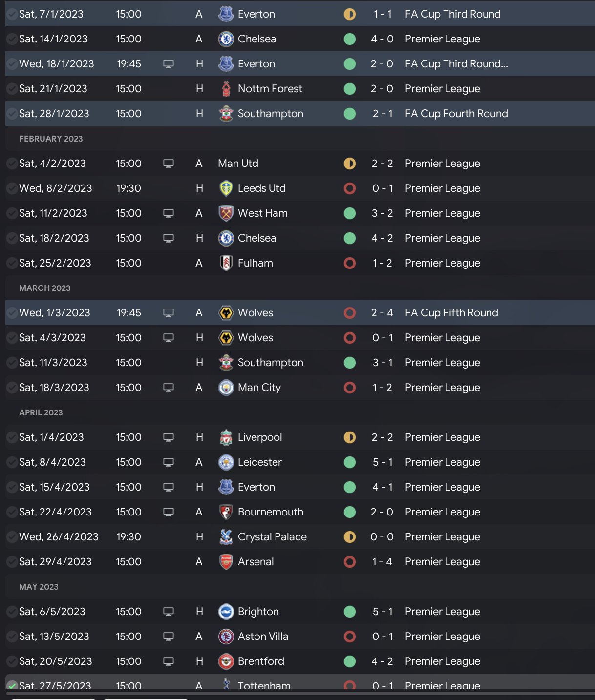
Task: Click TV broadcast icon for Man Utd fixture
Action: 169,164
